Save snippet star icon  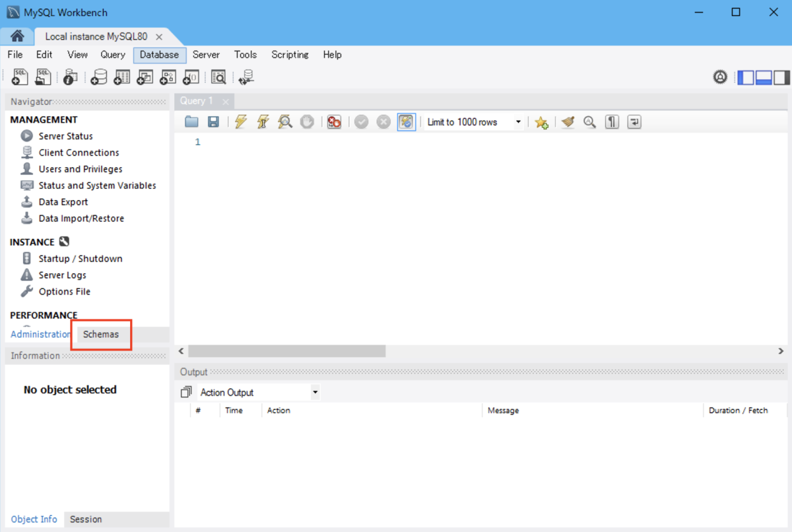click(x=541, y=122)
